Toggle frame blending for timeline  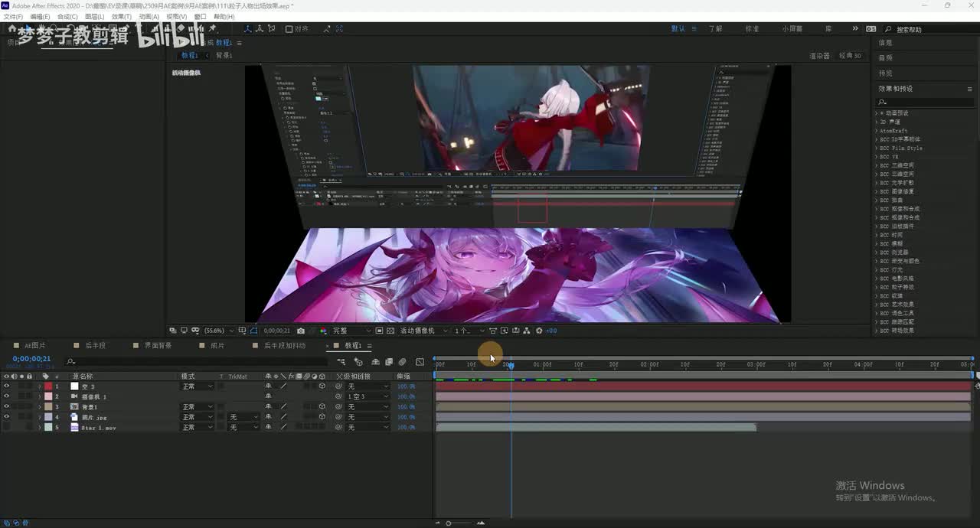coord(389,362)
